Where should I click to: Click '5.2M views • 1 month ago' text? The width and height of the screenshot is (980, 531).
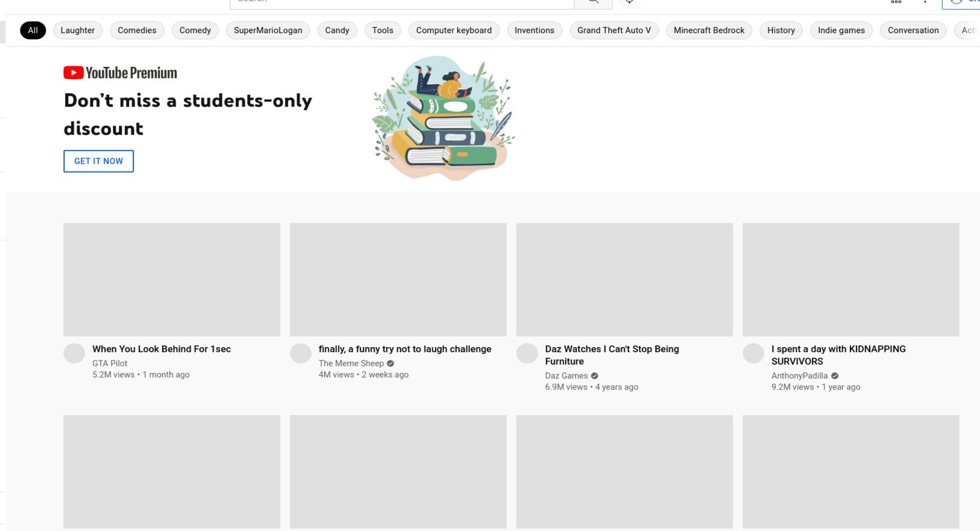point(141,375)
